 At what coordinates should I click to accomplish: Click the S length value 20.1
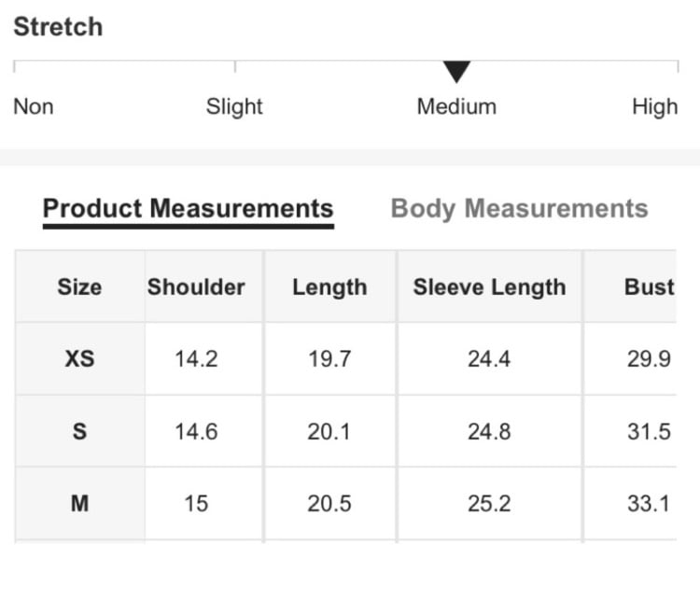click(x=329, y=432)
